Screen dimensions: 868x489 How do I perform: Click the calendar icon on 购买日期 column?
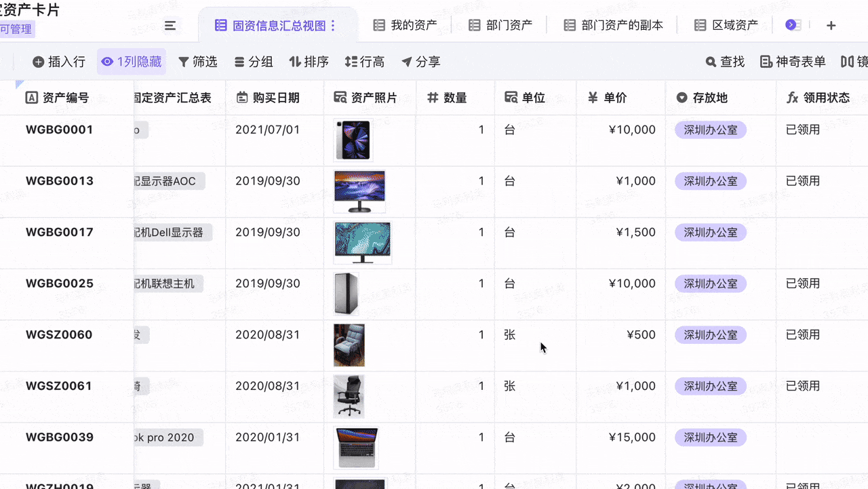[242, 97]
